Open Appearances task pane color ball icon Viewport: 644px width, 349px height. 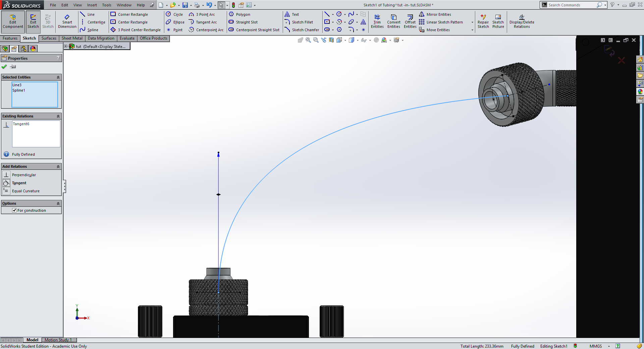point(640,92)
